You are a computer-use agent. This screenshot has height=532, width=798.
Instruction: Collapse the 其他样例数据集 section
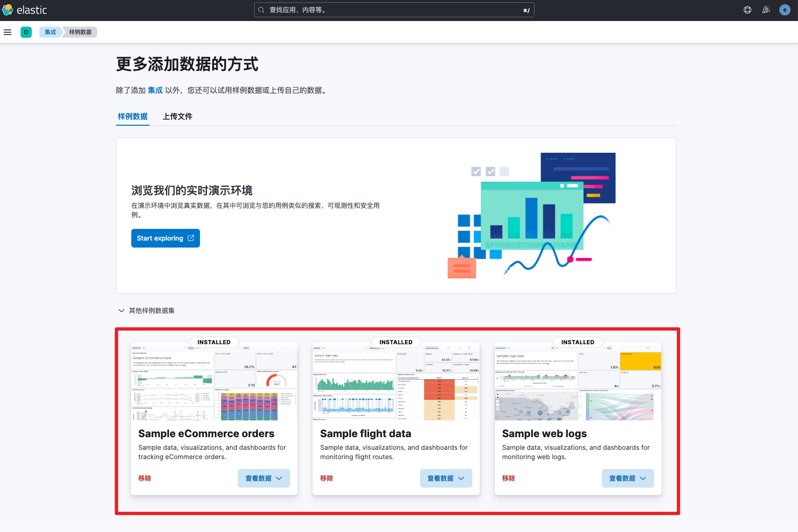121,311
